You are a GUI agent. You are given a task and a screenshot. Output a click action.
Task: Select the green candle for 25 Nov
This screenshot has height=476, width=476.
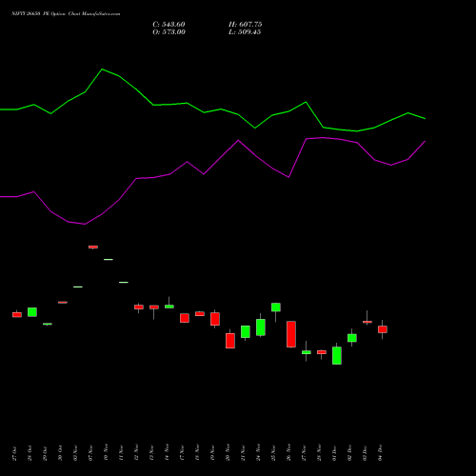pyautogui.click(x=276, y=307)
